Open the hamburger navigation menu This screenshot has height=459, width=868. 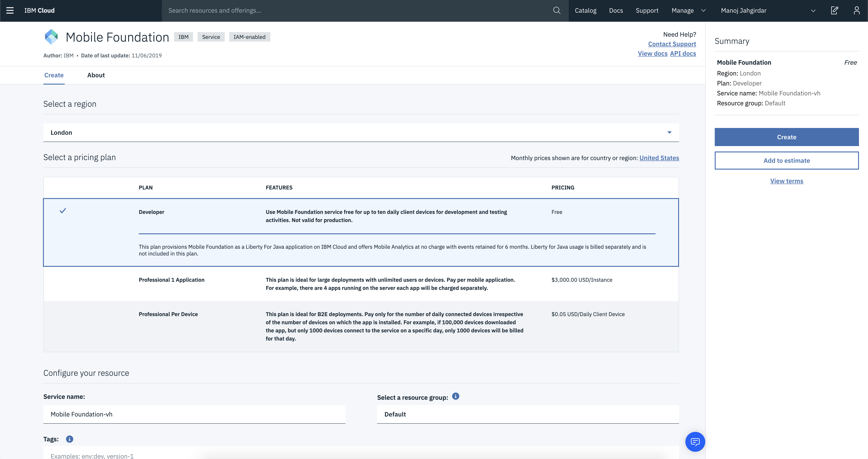click(10, 10)
